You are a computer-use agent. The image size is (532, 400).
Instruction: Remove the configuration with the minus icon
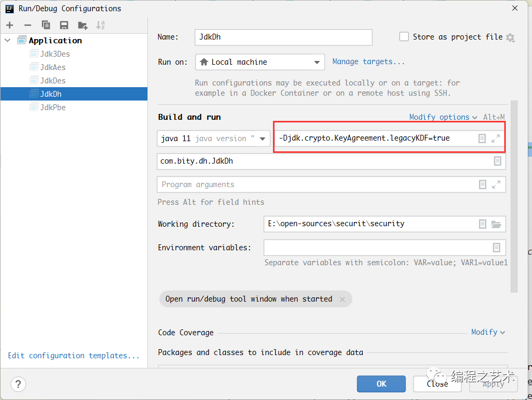(28, 25)
